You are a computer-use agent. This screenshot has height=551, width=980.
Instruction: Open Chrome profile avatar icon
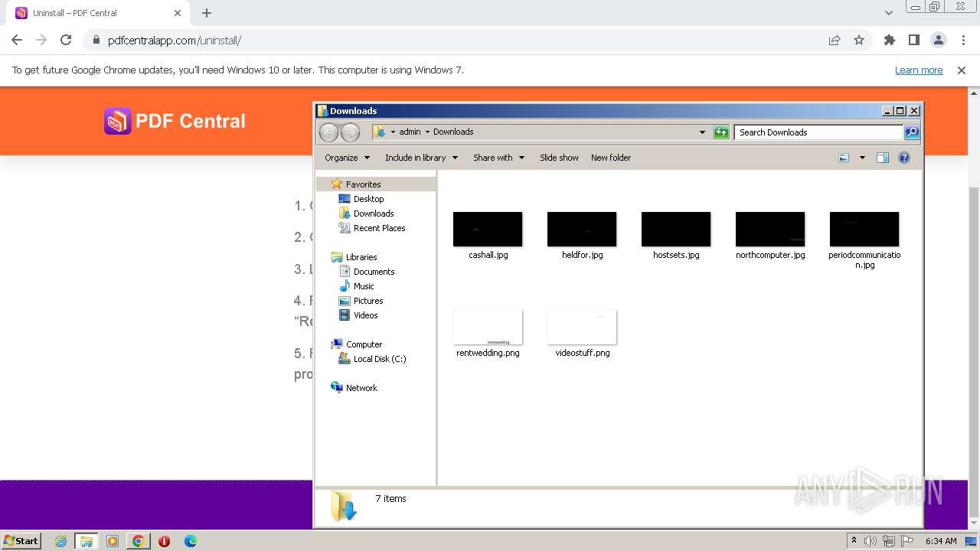[938, 40]
